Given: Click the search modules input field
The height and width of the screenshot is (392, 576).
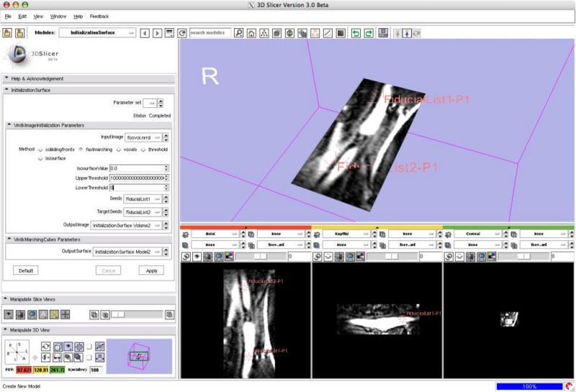Looking at the screenshot, I should click(x=210, y=32).
